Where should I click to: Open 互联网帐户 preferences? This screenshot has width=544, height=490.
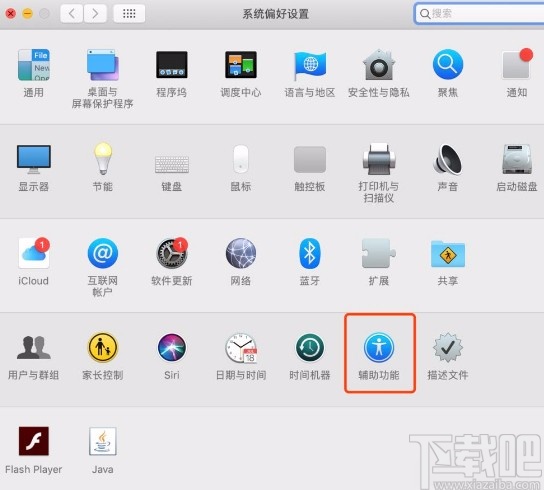pos(102,253)
